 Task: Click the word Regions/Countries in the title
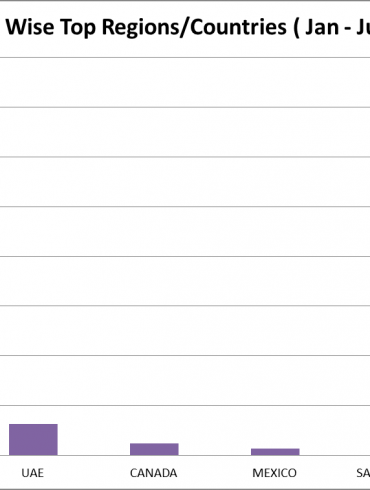tap(194, 27)
